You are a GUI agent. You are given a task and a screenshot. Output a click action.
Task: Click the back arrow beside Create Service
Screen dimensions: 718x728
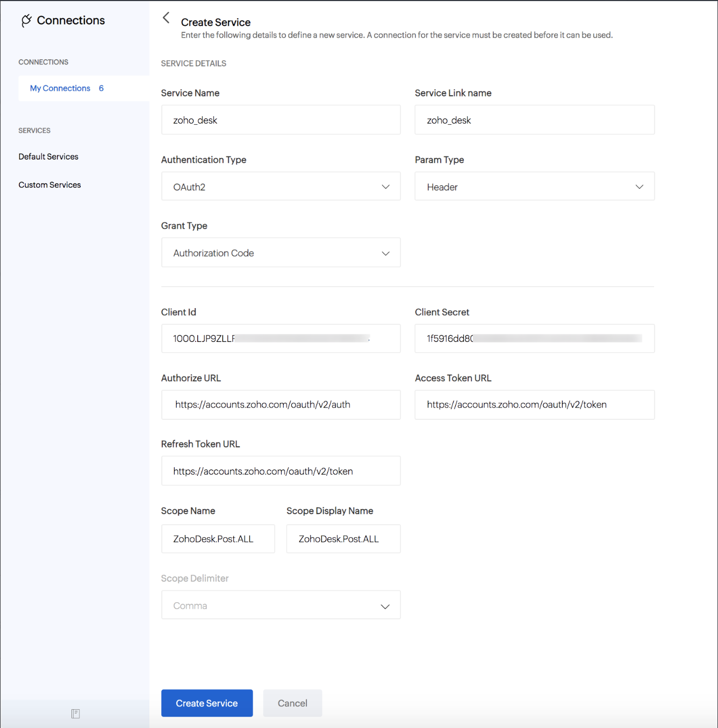166,18
